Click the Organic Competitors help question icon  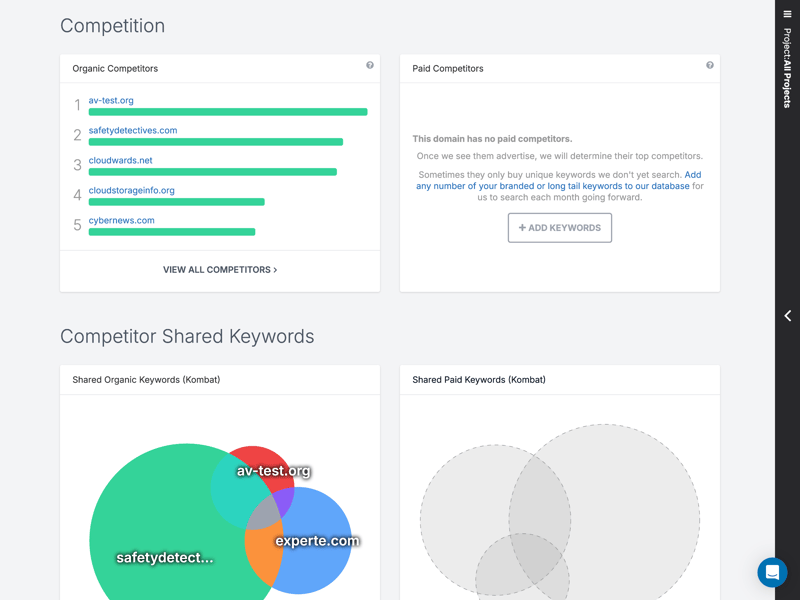[370, 65]
